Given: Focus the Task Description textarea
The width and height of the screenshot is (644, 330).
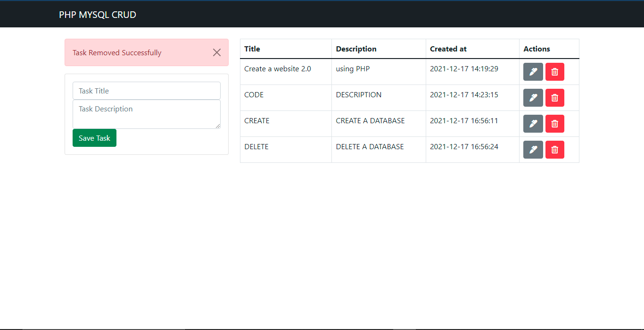Looking at the screenshot, I should pyautogui.click(x=147, y=114).
